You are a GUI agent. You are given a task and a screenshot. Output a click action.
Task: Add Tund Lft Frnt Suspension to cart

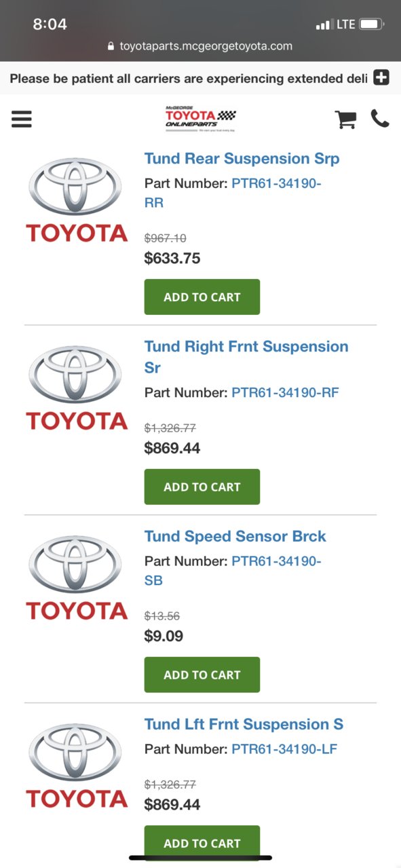click(202, 843)
